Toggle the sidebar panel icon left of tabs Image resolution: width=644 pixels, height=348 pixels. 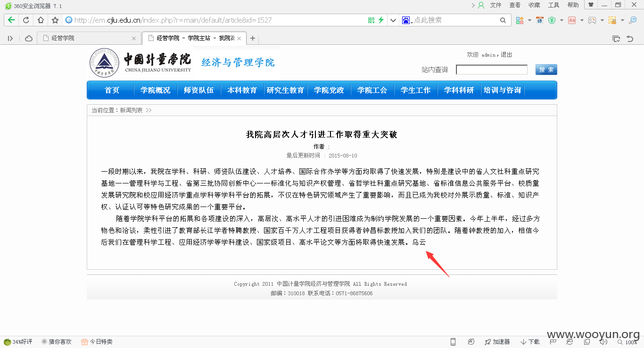(10, 38)
